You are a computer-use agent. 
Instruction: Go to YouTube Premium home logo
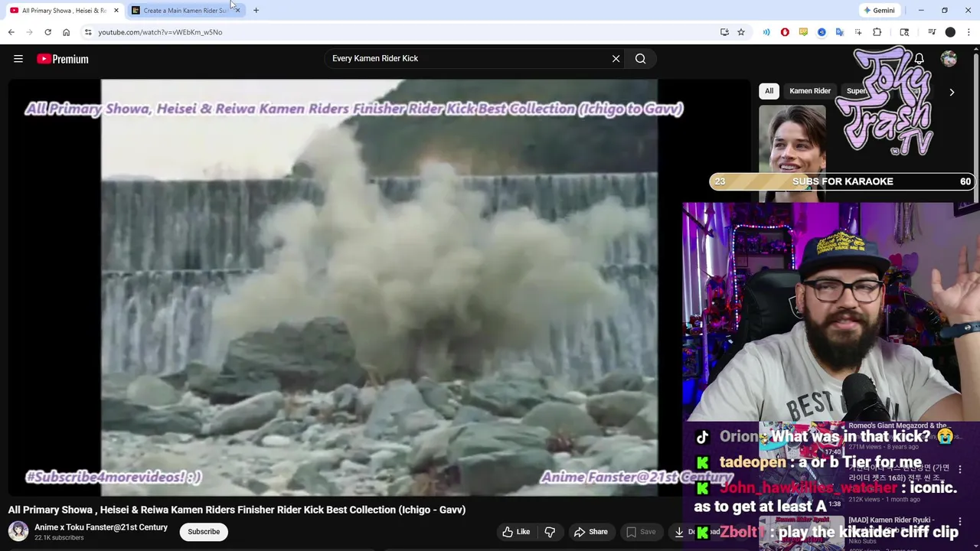[x=63, y=59]
